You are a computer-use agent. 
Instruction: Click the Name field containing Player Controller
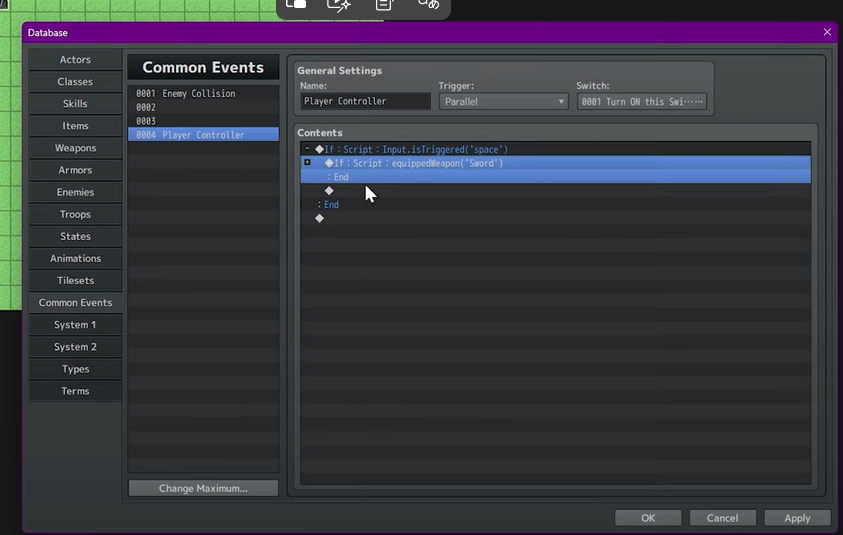click(x=365, y=101)
